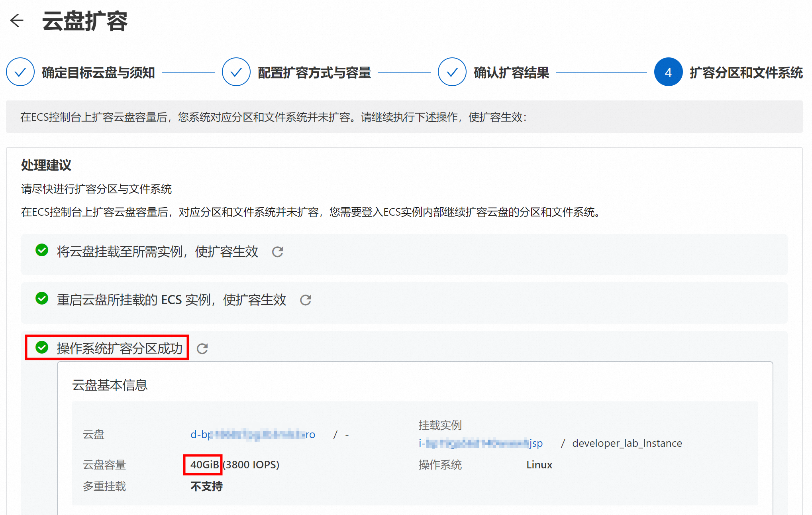
Task: Select the 扩容分区和文件系统 step label
Action: tap(746, 73)
